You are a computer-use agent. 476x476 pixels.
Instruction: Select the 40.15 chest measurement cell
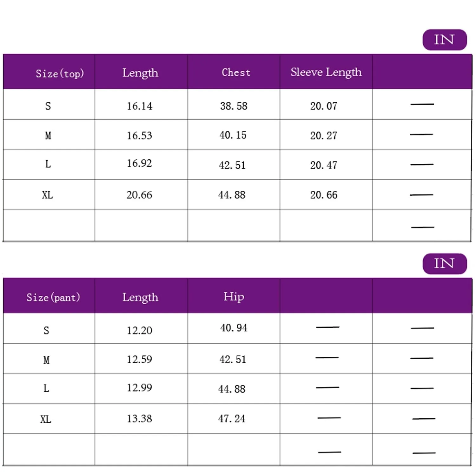coord(233,135)
